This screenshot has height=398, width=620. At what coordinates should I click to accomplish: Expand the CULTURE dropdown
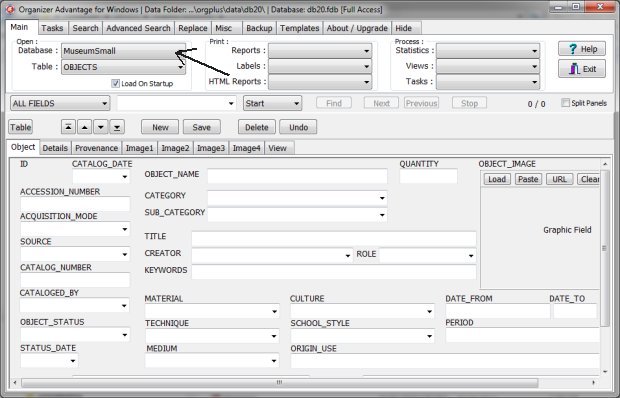click(x=429, y=311)
